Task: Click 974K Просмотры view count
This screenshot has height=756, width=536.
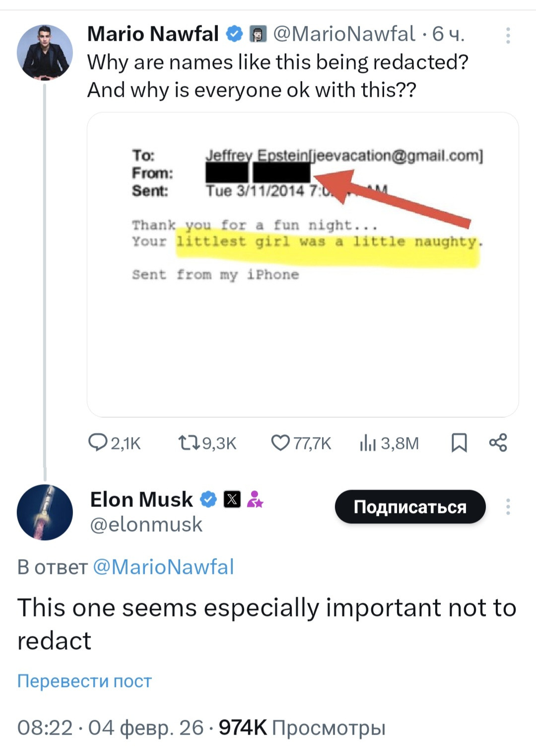Action: tap(302, 728)
